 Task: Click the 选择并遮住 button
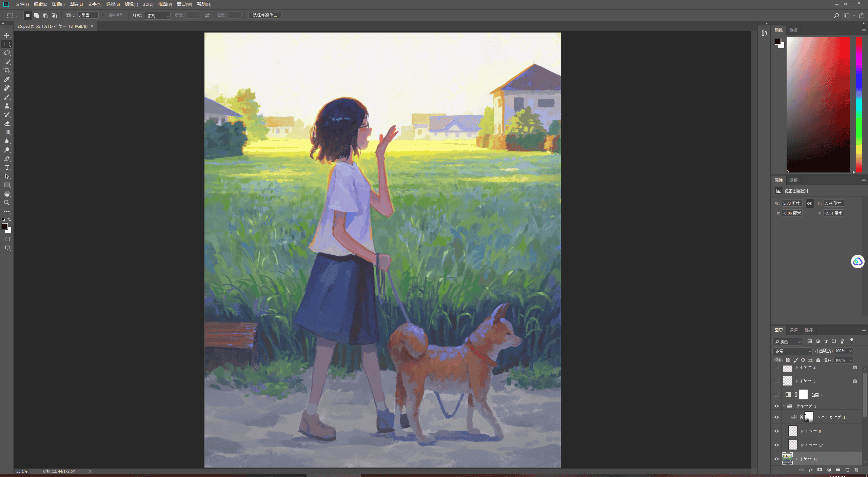coord(265,16)
